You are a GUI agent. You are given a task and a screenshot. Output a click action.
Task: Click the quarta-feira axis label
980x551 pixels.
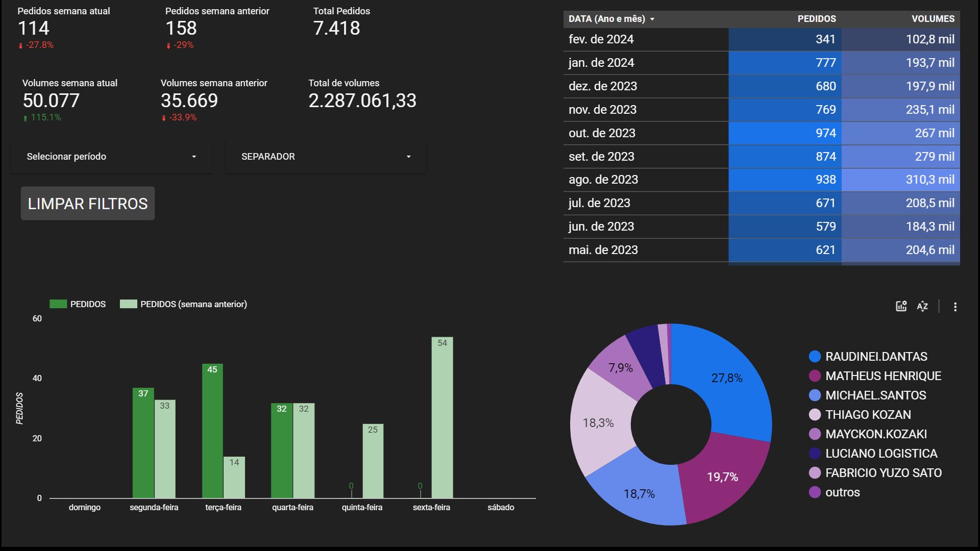pyautogui.click(x=292, y=508)
